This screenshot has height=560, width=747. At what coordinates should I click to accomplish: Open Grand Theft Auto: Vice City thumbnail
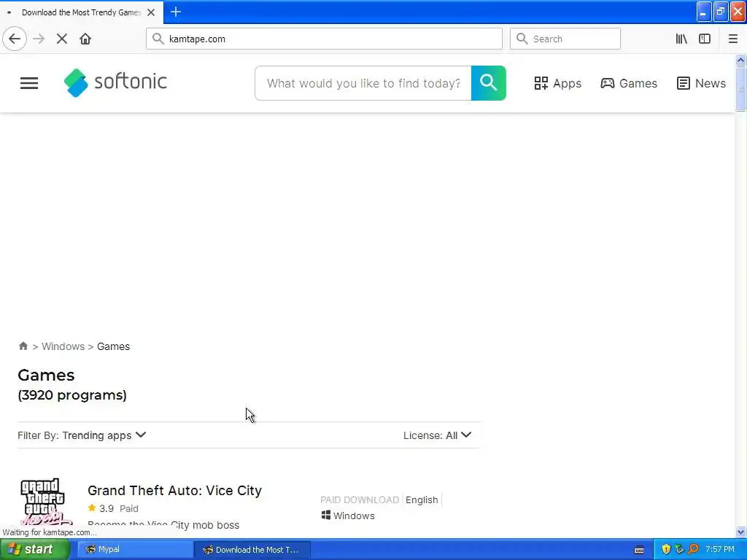[45, 502]
